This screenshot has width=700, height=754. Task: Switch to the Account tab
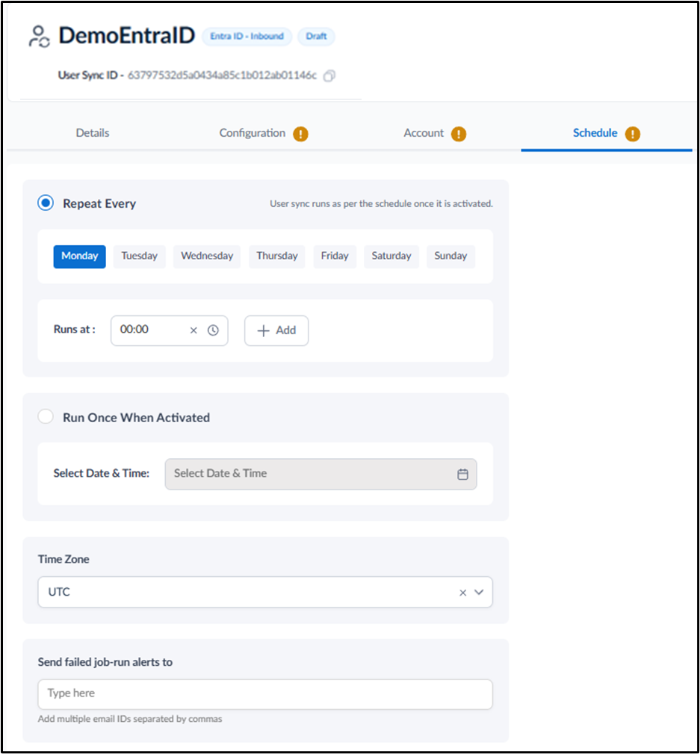[x=424, y=133]
